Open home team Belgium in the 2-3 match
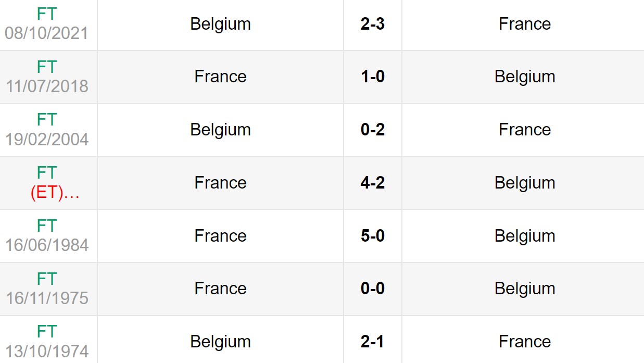This screenshot has height=363, width=644. [220, 24]
